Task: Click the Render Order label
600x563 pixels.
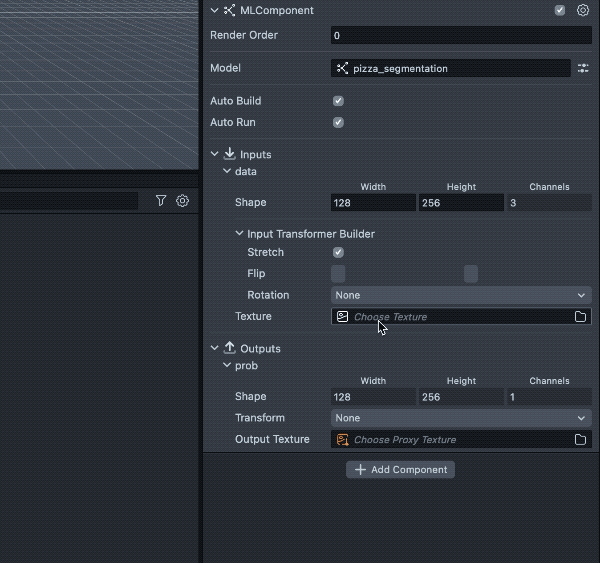Action: point(244,35)
